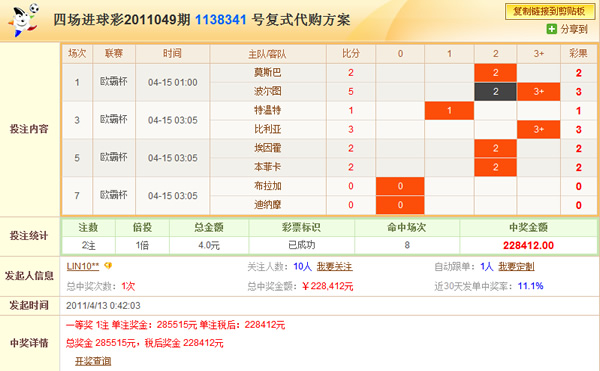The image size is (600, 371).
Task: Select the orange 2 cell for 埃因霍
Action: click(496, 148)
